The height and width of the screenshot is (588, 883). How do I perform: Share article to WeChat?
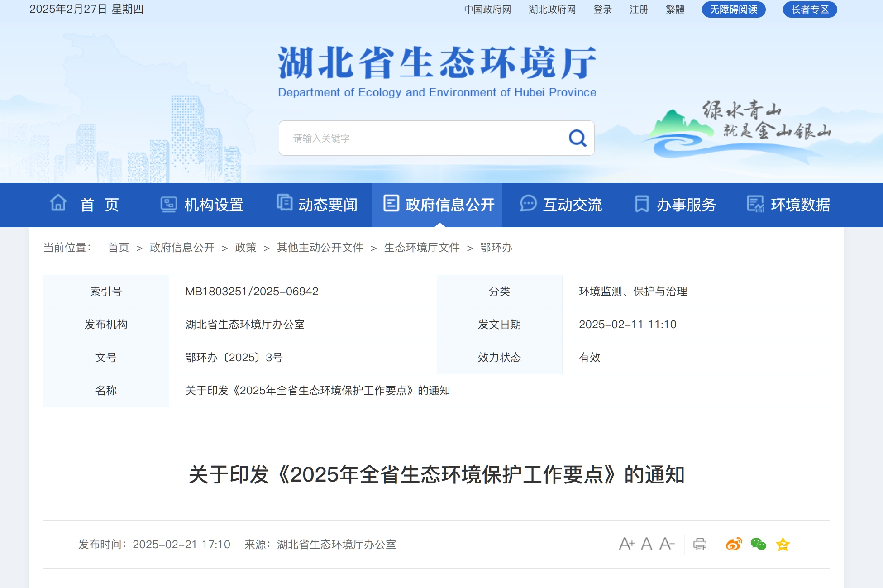coord(758,544)
